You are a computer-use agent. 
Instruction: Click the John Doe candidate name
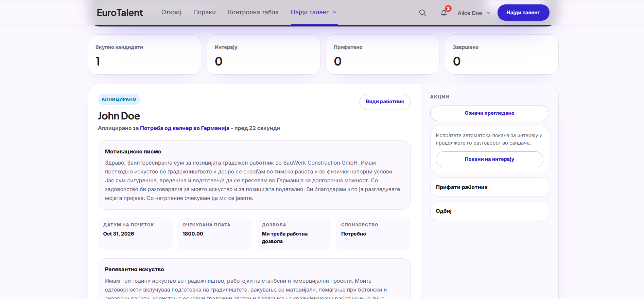point(119,116)
